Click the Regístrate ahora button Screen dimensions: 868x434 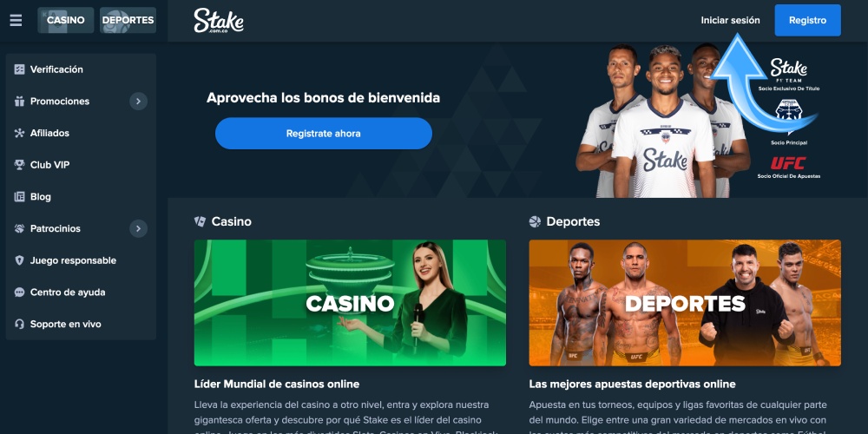(323, 134)
